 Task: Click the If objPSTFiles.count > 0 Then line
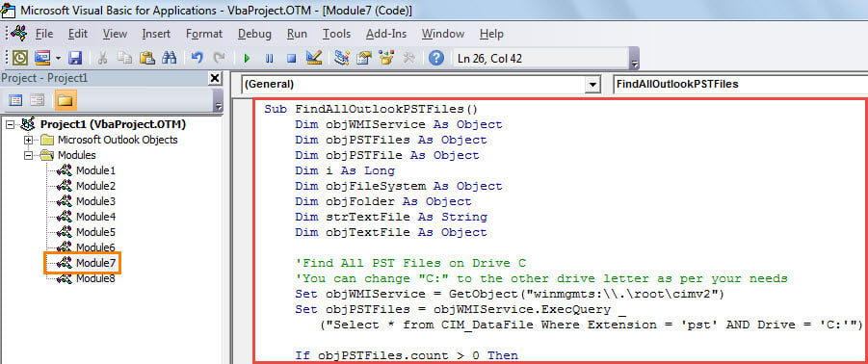click(407, 355)
